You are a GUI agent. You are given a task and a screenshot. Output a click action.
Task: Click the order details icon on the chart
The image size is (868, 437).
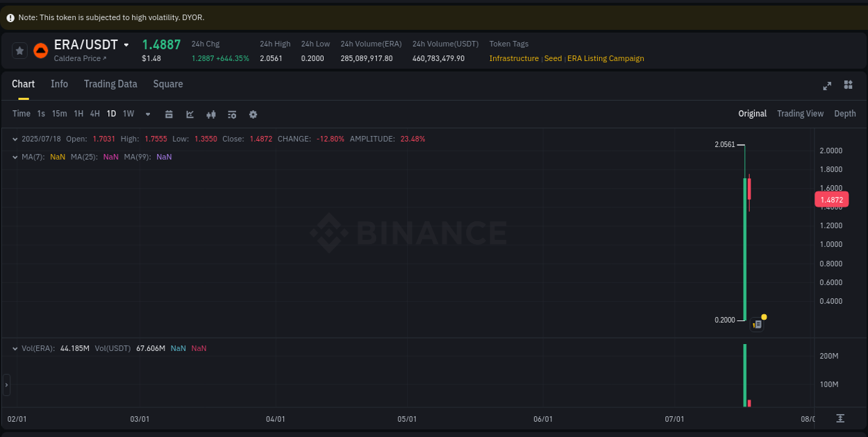coord(757,324)
